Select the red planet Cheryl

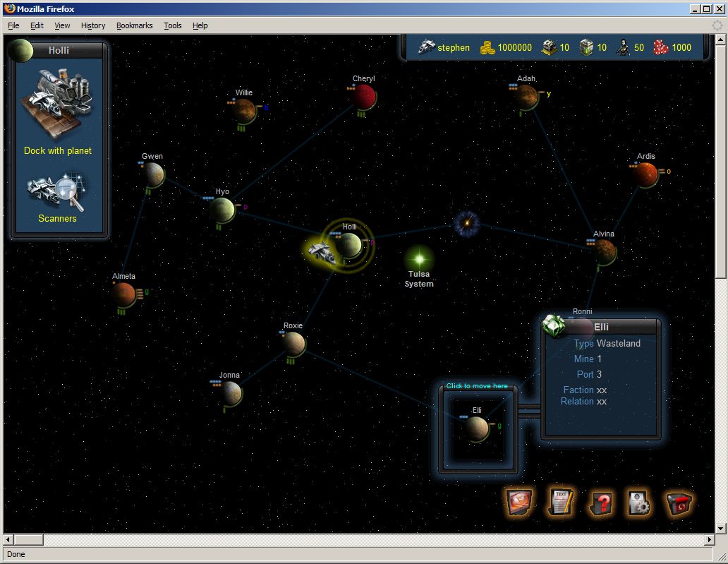tap(365, 95)
